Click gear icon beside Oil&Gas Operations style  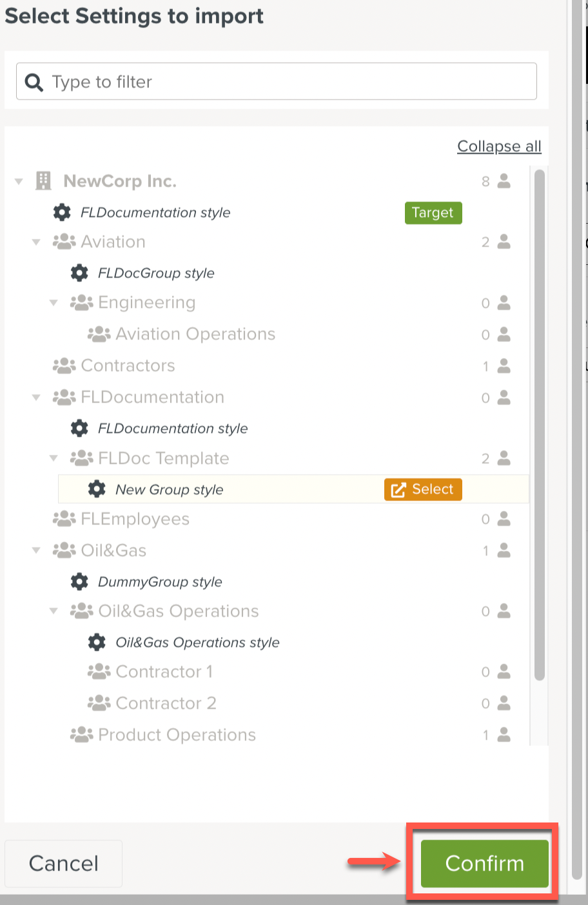tap(97, 642)
